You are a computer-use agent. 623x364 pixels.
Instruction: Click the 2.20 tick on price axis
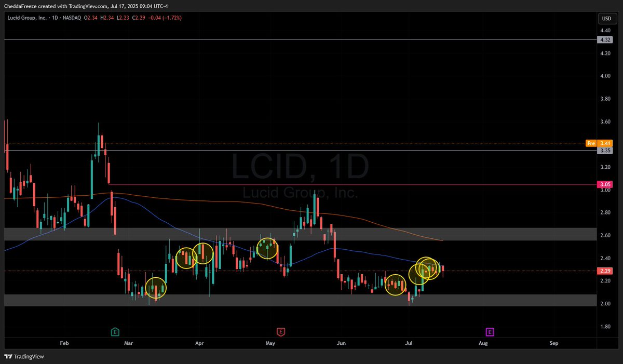pyautogui.click(x=605, y=281)
